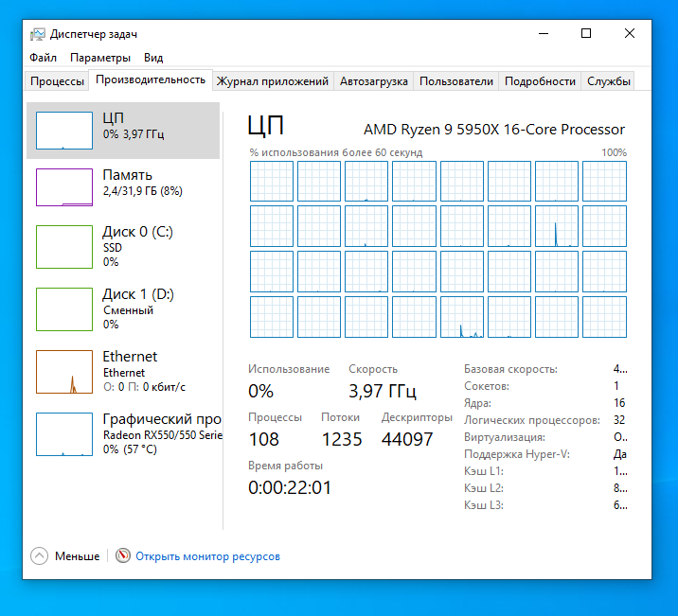Switch to the Пользователи tab
This screenshot has width=678, height=616.
point(456,81)
